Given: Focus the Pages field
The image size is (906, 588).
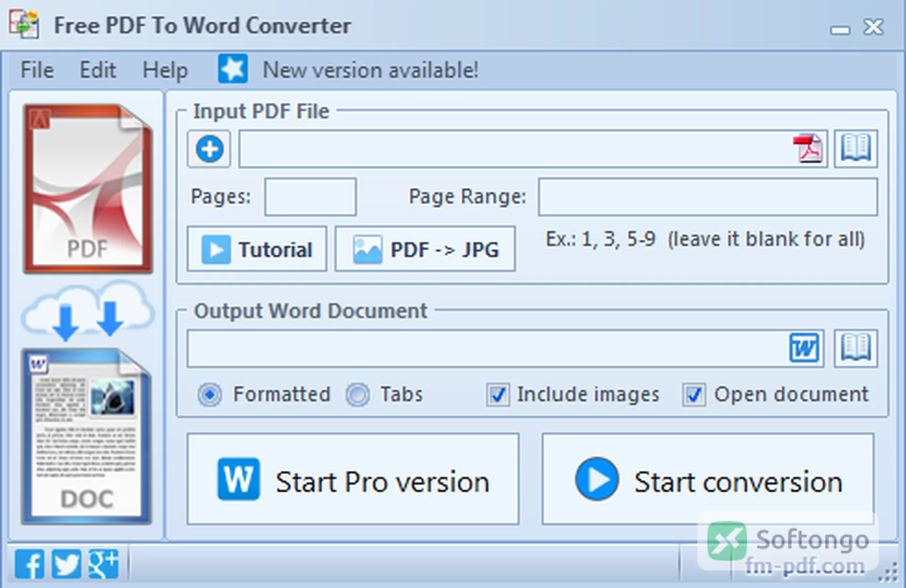Looking at the screenshot, I should [x=310, y=197].
